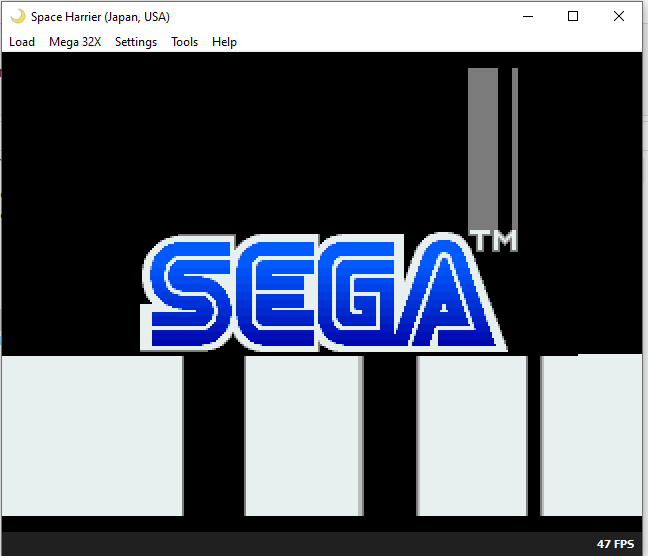Click the moon icon in title bar
Viewport: 648px width, 556px height.
point(18,17)
